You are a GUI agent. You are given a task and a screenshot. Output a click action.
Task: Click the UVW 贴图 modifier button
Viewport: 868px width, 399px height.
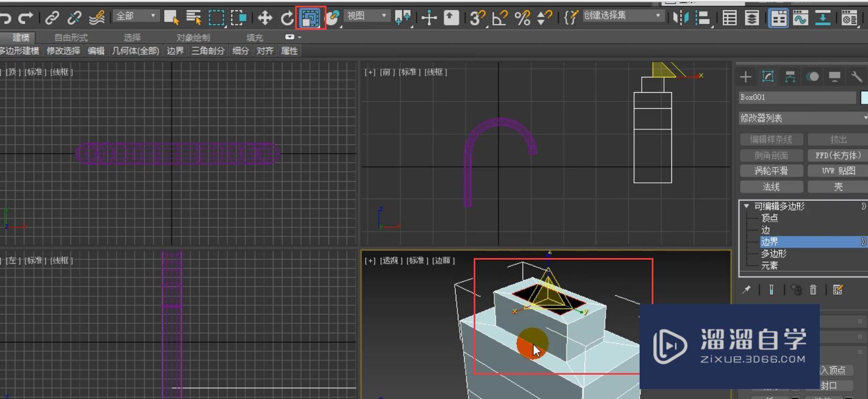point(838,171)
